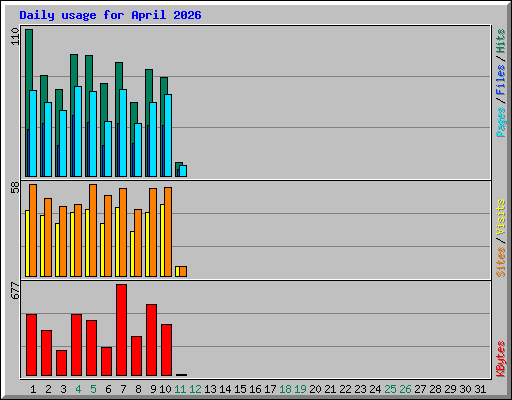Click the 'Sites' legend label
Screen dimensions: 512x400
click(x=501, y=262)
